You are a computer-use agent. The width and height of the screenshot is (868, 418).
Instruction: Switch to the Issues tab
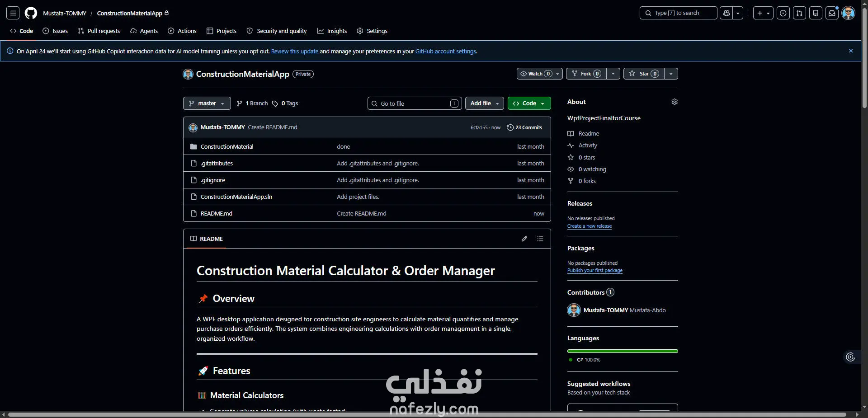click(x=55, y=31)
